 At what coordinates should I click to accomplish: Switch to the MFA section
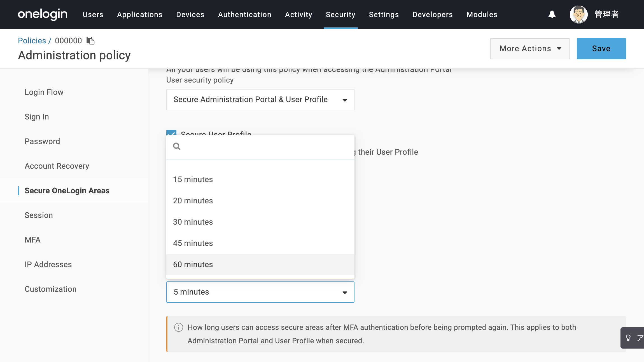click(32, 240)
